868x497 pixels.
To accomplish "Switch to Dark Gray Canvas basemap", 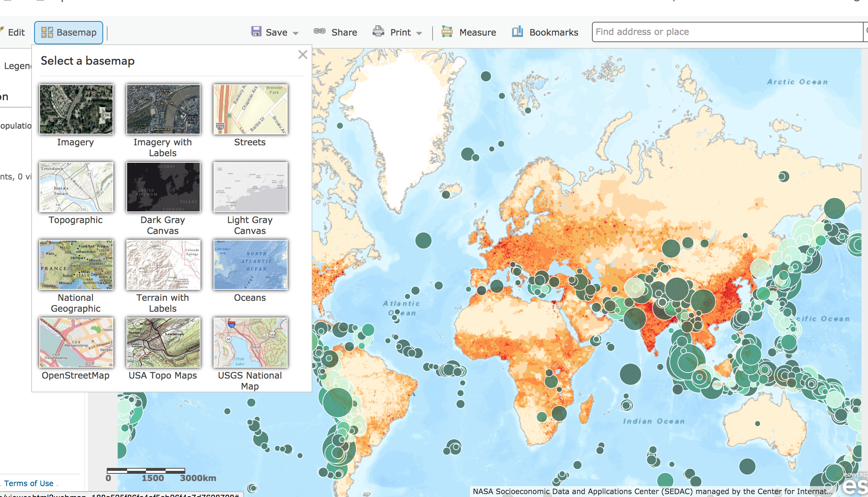I will (x=163, y=187).
